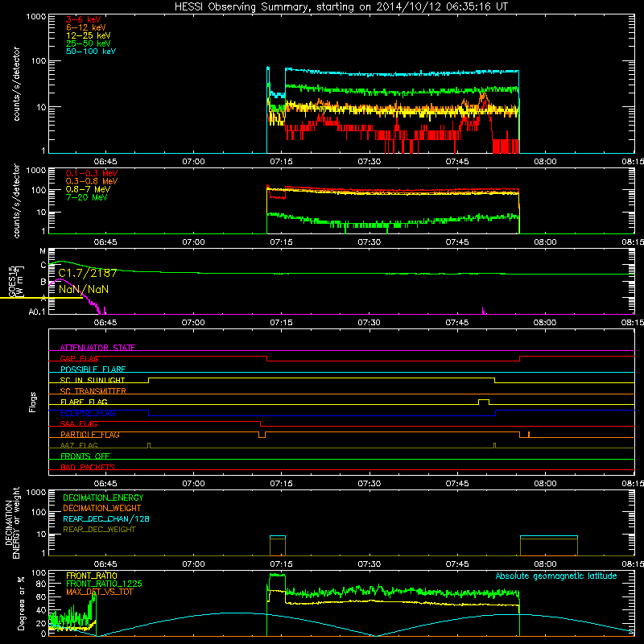Select the REAR_DEC_CHAN/128 legend label

tap(106, 518)
